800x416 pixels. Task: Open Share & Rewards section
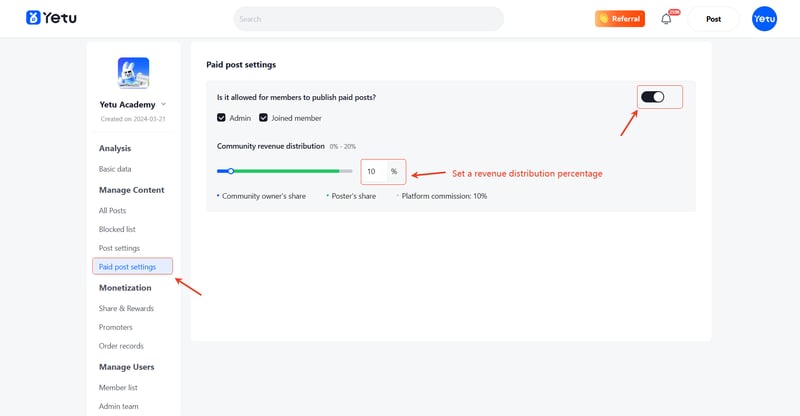tap(126, 308)
